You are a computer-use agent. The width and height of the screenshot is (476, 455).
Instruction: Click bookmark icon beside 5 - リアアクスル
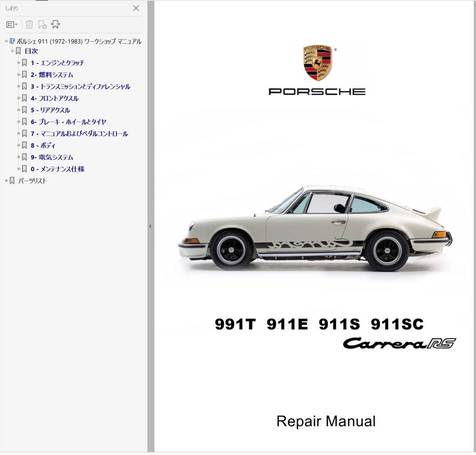[x=25, y=110]
